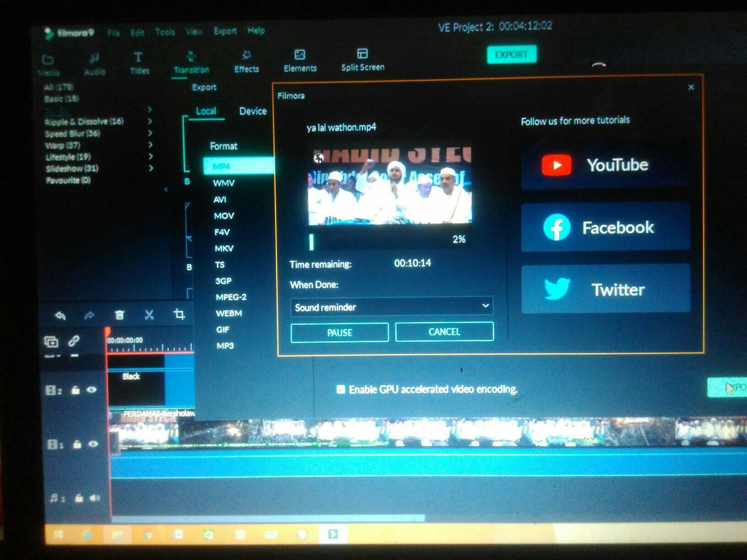Select the MKV format option
This screenshot has height=560, width=747.
(224, 248)
